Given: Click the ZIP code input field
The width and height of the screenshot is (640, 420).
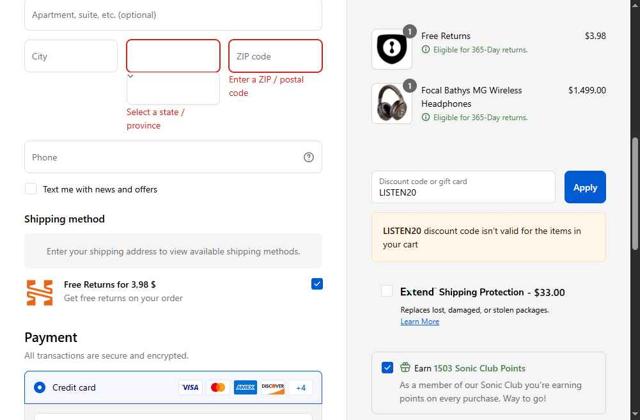Looking at the screenshot, I should [x=275, y=56].
